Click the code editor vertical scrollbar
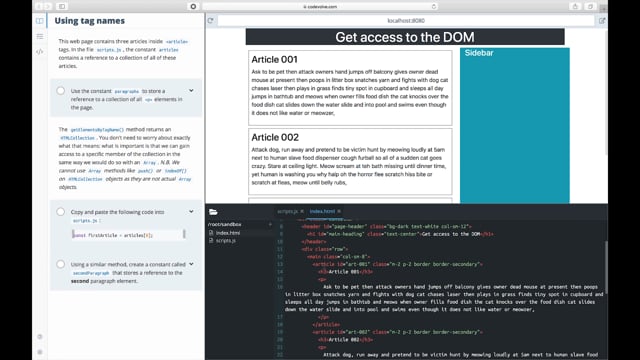This screenshot has height=360, width=640. coord(606,267)
